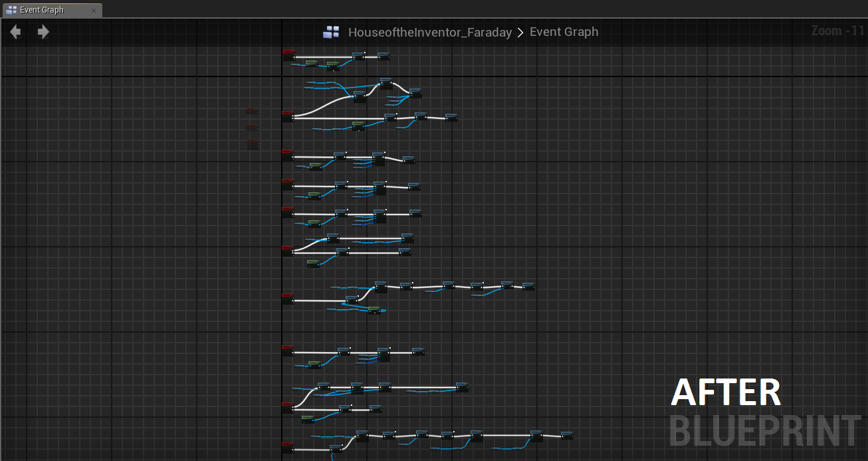This screenshot has width=868, height=461.
Task: Click the Zoom -11 indicator text
Action: pyautogui.click(x=837, y=31)
